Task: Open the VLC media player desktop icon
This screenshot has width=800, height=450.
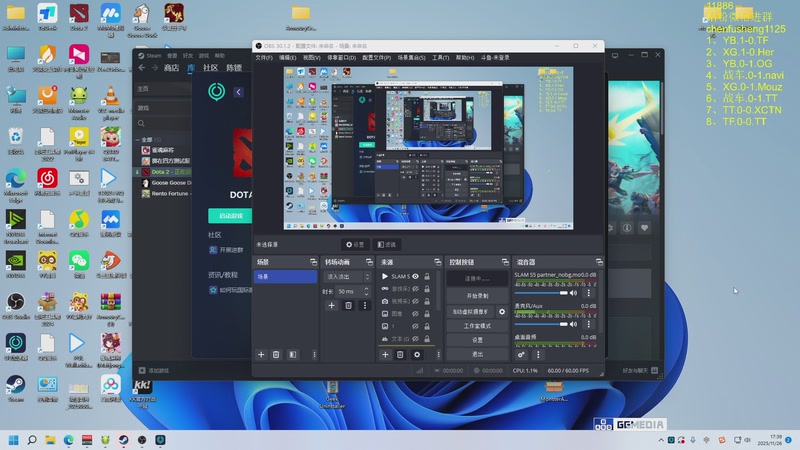Action: 111,102
